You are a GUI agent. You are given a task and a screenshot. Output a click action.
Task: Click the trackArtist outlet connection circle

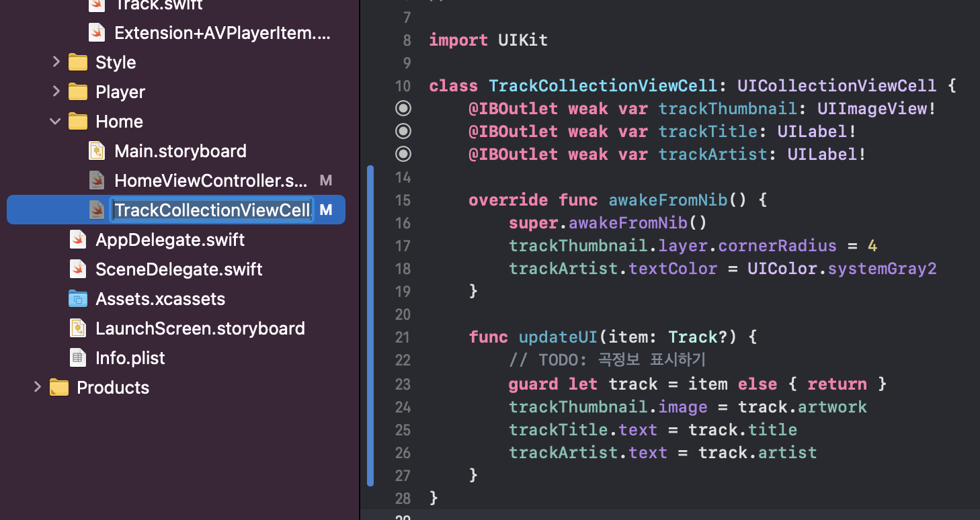pyautogui.click(x=403, y=154)
